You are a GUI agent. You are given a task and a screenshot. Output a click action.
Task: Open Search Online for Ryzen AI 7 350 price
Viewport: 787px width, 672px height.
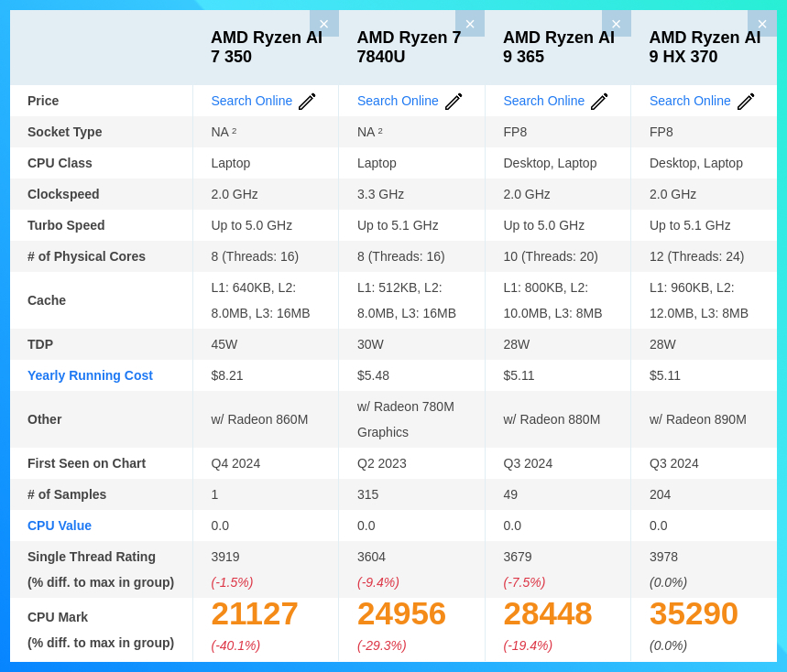[252, 101]
